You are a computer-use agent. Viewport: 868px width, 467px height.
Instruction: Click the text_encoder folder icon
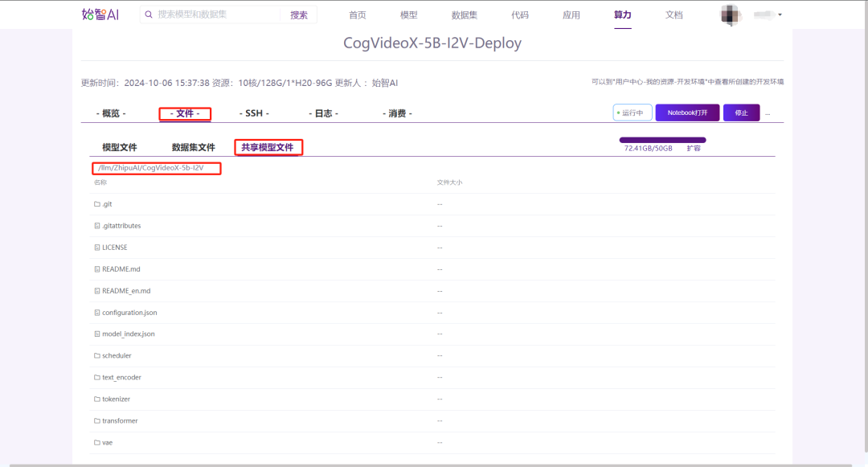pyautogui.click(x=97, y=377)
